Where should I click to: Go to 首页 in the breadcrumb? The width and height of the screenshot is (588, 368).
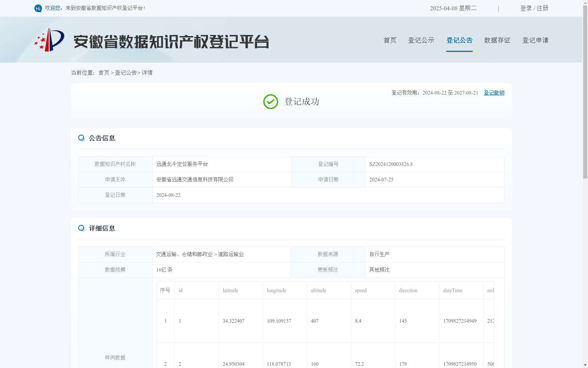pyautogui.click(x=104, y=72)
